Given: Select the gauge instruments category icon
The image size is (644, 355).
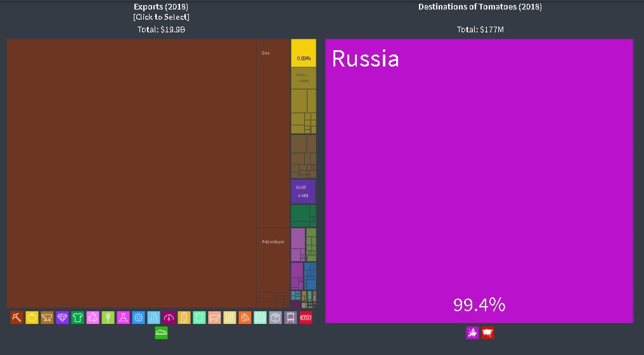Looking at the screenshot, I should pyautogui.click(x=169, y=318).
